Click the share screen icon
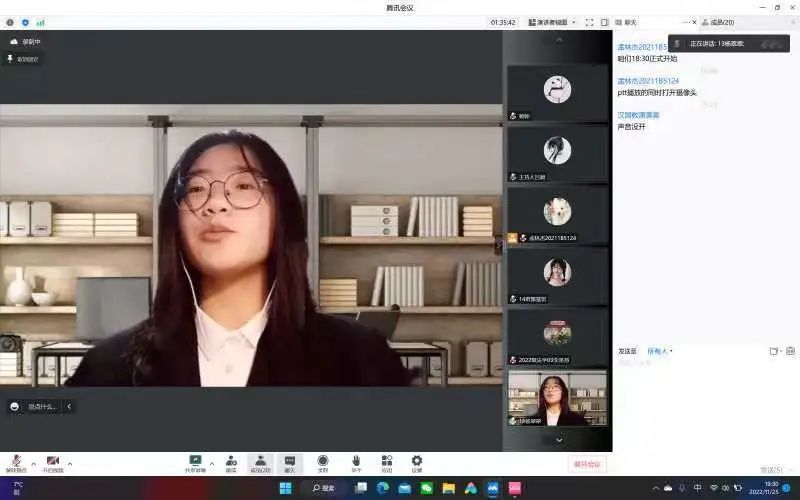Screen dimensions: 800x500 click(195, 463)
